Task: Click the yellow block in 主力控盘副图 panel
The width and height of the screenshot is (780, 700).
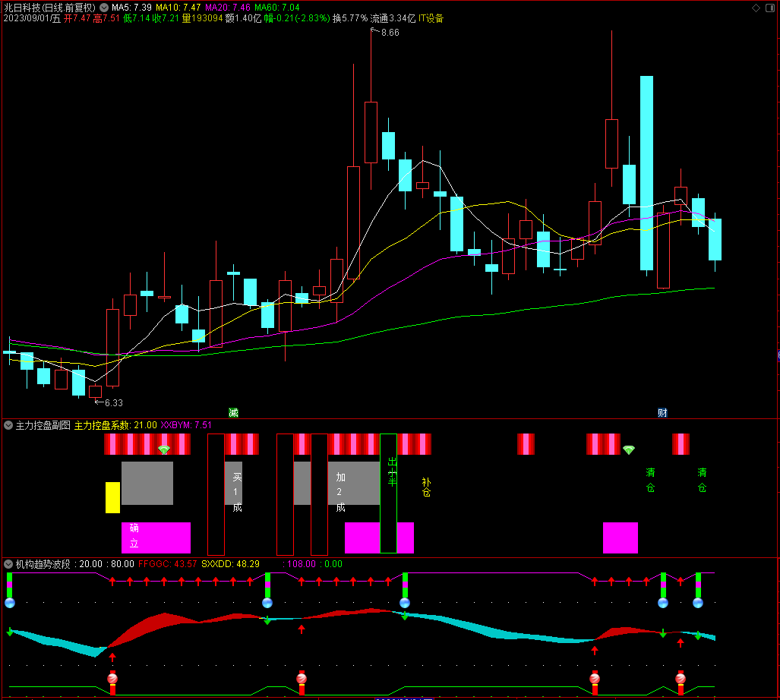Action: point(112,497)
